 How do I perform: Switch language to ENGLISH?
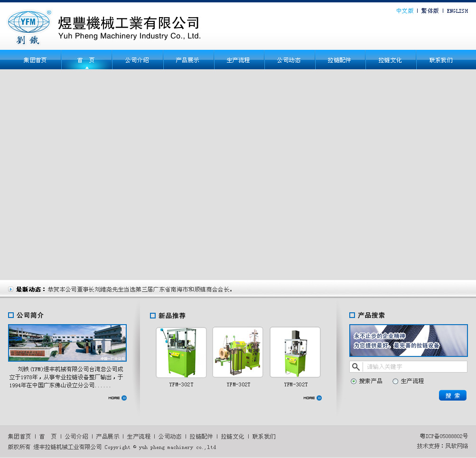457,11
